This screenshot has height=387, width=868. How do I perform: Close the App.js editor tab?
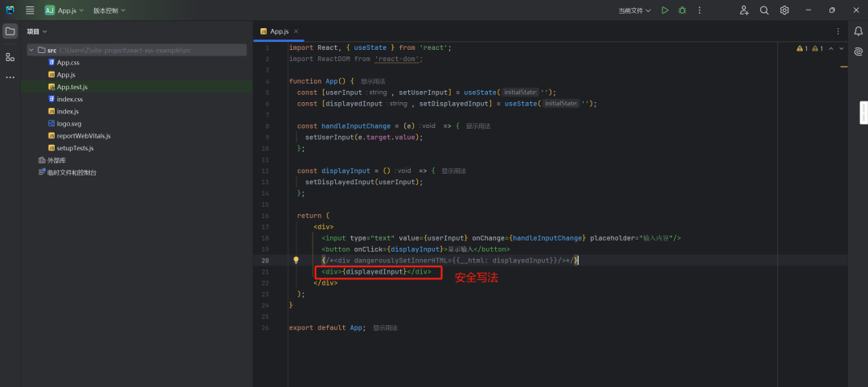(x=296, y=31)
